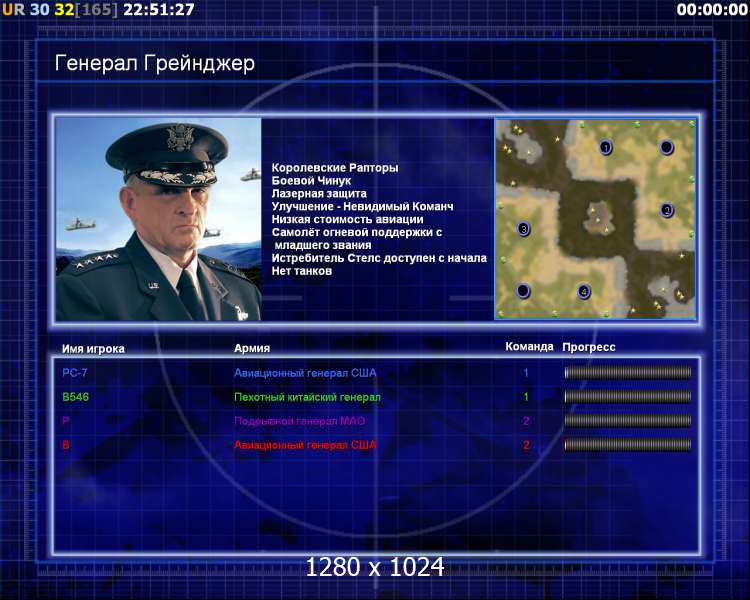Click the 'Прогресс' column header
Viewport: 750px width, 600px height.
tap(589, 347)
